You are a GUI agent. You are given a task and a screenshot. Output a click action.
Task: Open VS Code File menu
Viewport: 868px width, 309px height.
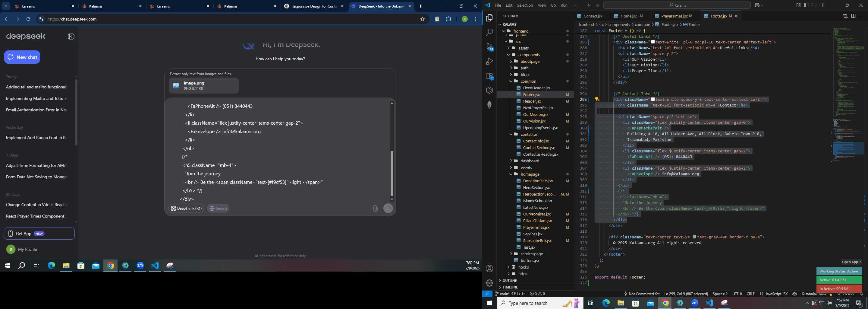coord(498,5)
